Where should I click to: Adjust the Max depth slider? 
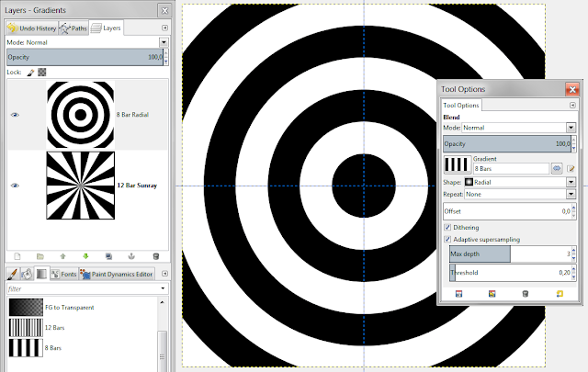(510, 254)
